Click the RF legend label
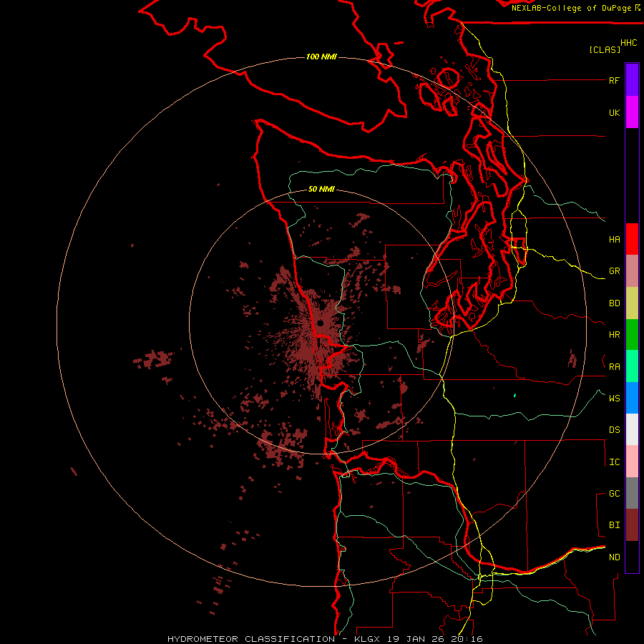 click(x=614, y=80)
